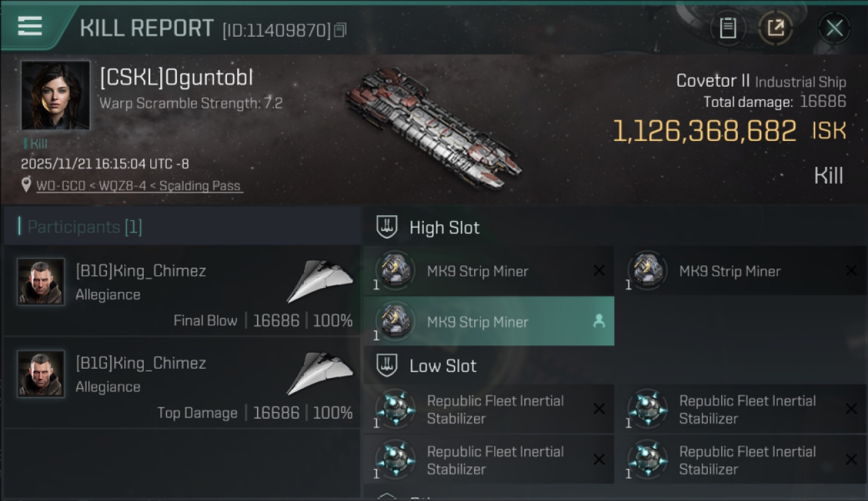
Task: Select the Participants tab header
Action: (85, 227)
